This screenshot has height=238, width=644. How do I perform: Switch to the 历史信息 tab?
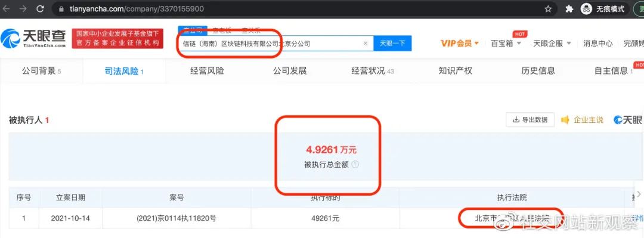538,71
